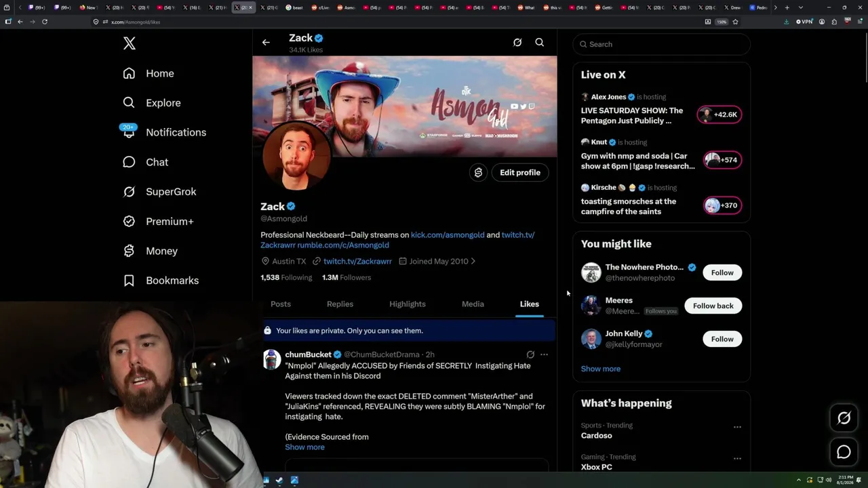View the 1,538 Following list
This screenshot has width=868, height=488.
286,278
